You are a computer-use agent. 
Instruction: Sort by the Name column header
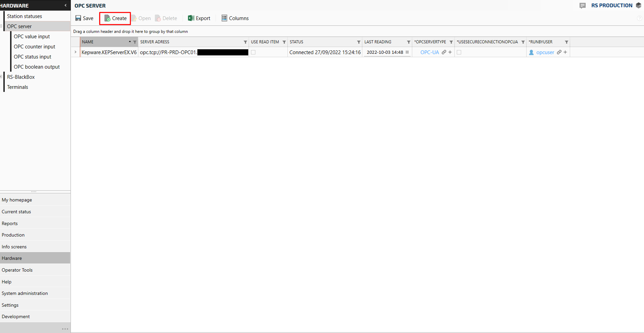(x=103, y=42)
